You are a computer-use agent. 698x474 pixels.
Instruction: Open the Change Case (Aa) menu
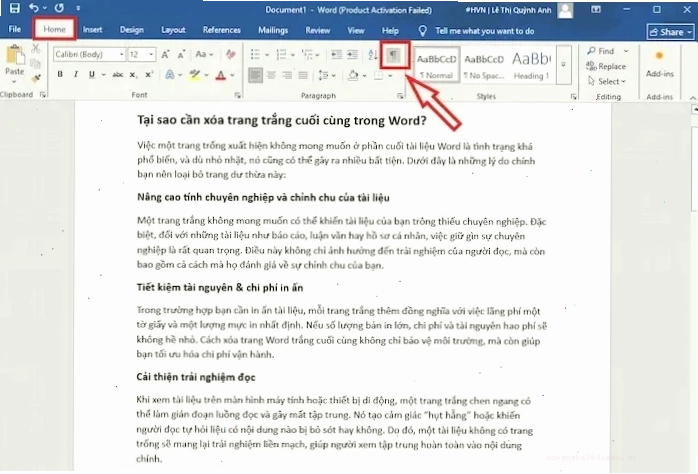[x=204, y=54]
